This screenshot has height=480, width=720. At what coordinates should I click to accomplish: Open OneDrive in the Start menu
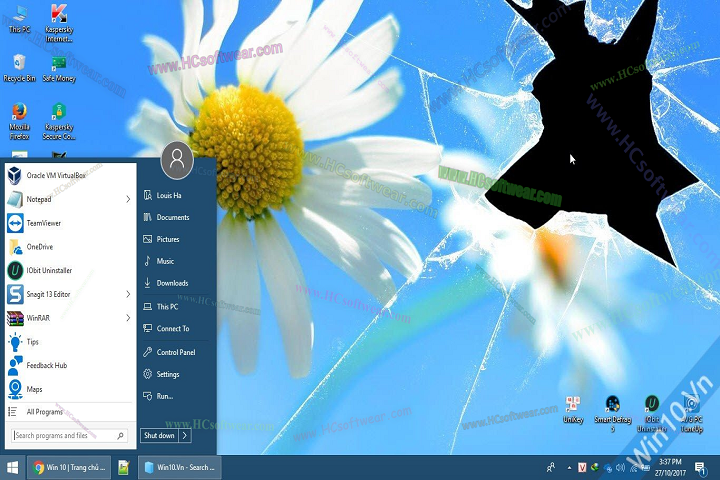(70, 247)
